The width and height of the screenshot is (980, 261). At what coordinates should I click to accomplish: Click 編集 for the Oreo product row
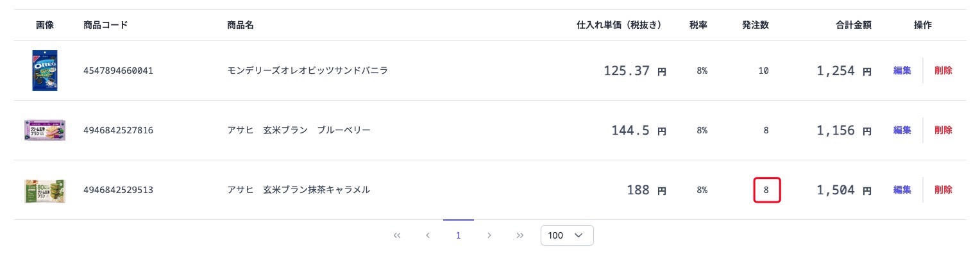tap(902, 71)
